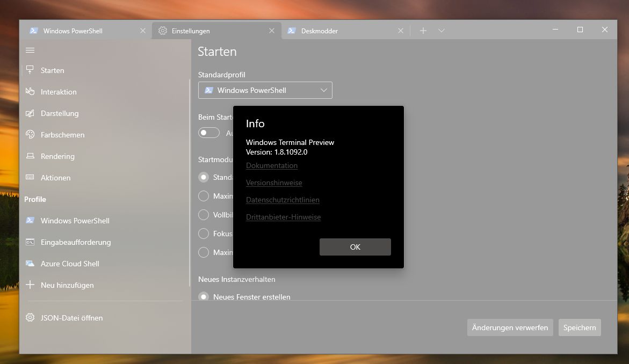
Task: Select the Standard Startmodus radio button
Action: click(x=204, y=177)
